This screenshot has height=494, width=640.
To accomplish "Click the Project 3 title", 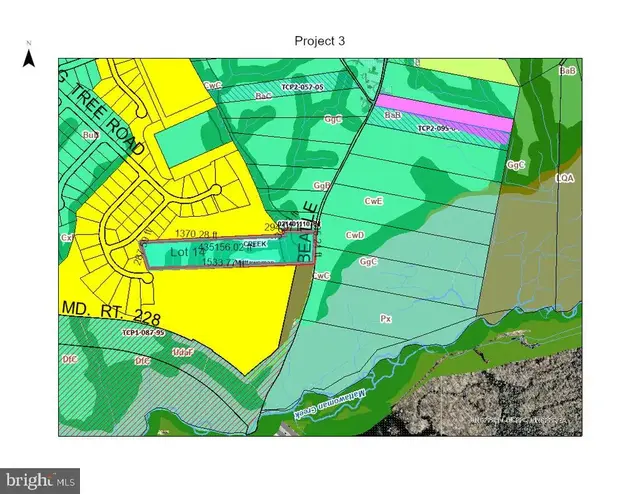I will pyautogui.click(x=320, y=41).
